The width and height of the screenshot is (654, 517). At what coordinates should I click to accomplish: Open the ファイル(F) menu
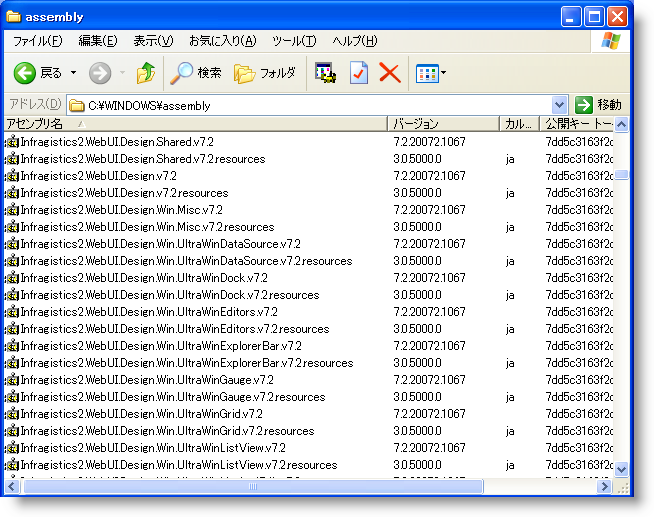[x=37, y=41]
